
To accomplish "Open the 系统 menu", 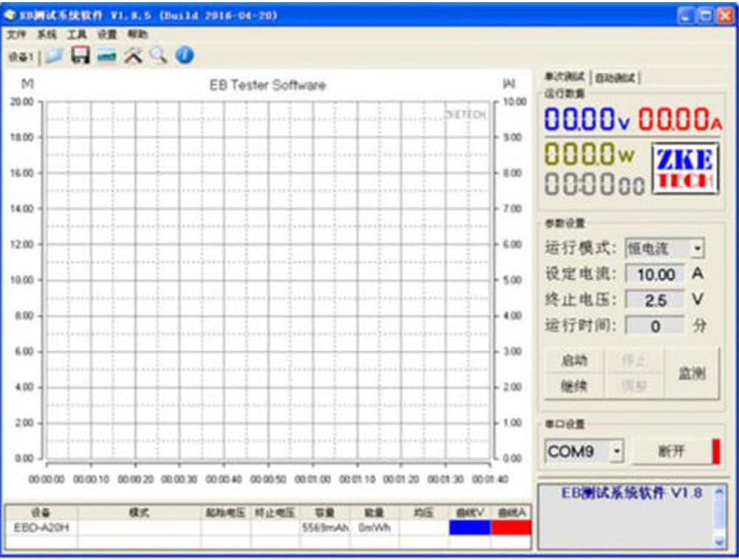I will [47, 35].
